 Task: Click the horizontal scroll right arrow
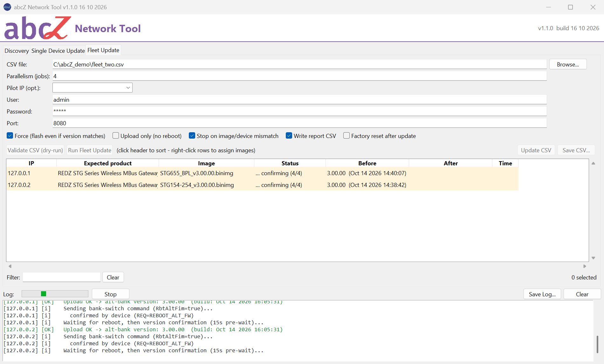(x=585, y=266)
